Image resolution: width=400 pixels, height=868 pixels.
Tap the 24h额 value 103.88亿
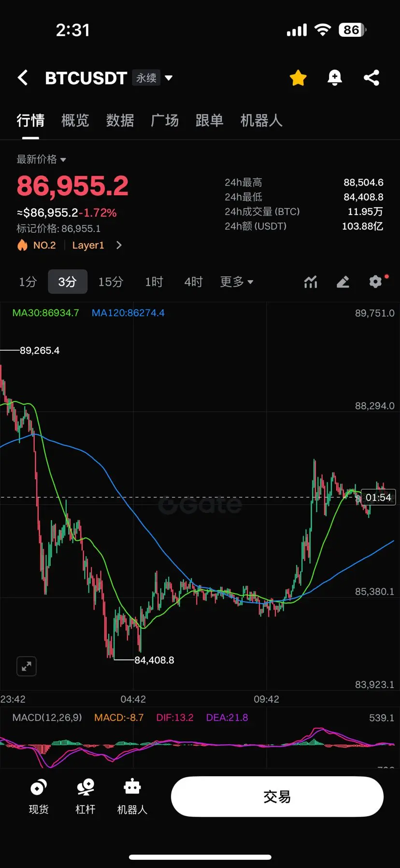pyautogui.click(x=362, y=226)
